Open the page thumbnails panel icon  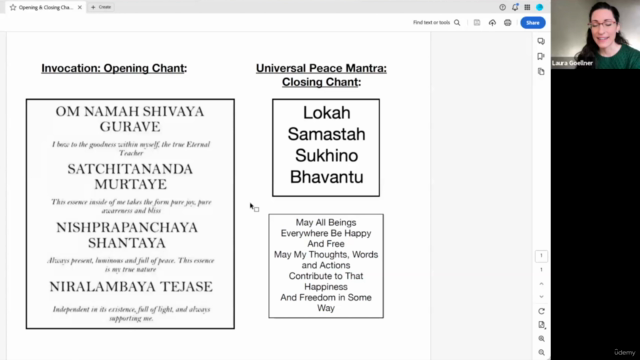click(541, 71)
